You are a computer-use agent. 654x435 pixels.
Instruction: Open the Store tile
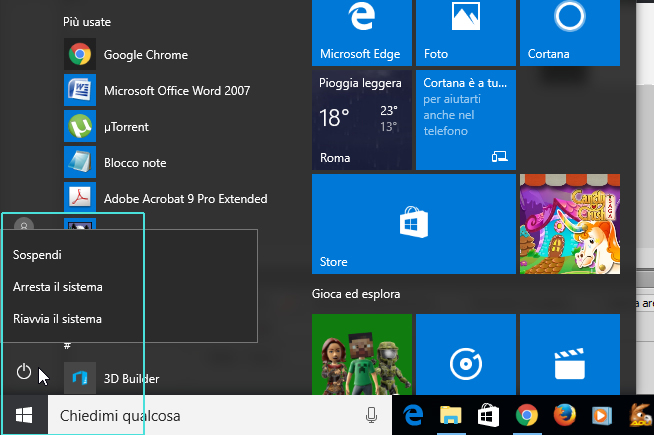(x=414, y=224)
